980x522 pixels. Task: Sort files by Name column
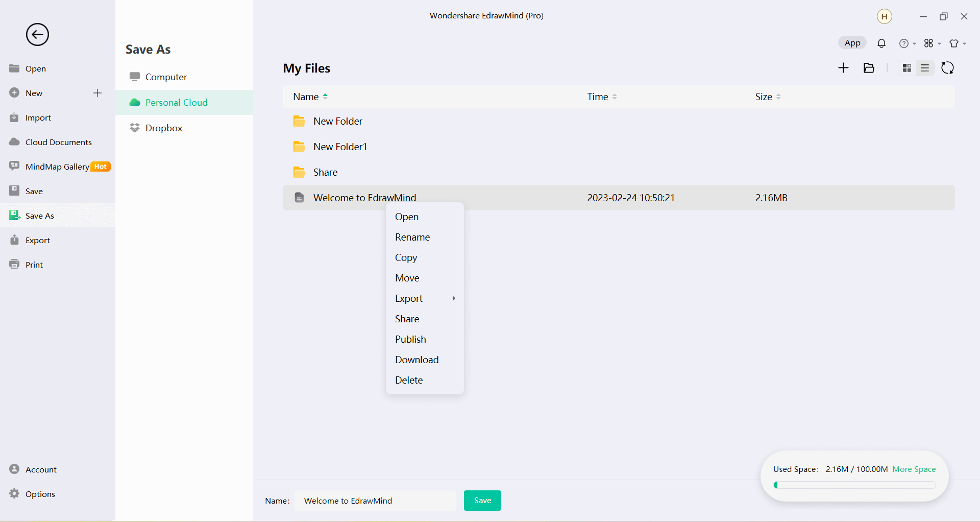(310, 97)
